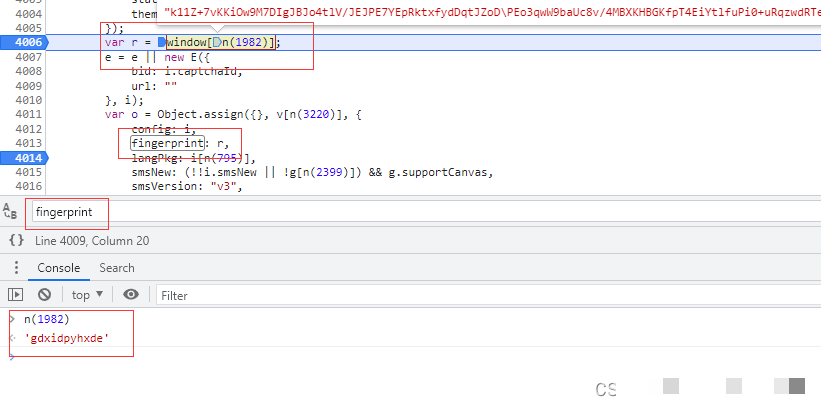Click the inline marker before n(1982)
The height and width of the screenshot is (409, 821).
[216, 43]
